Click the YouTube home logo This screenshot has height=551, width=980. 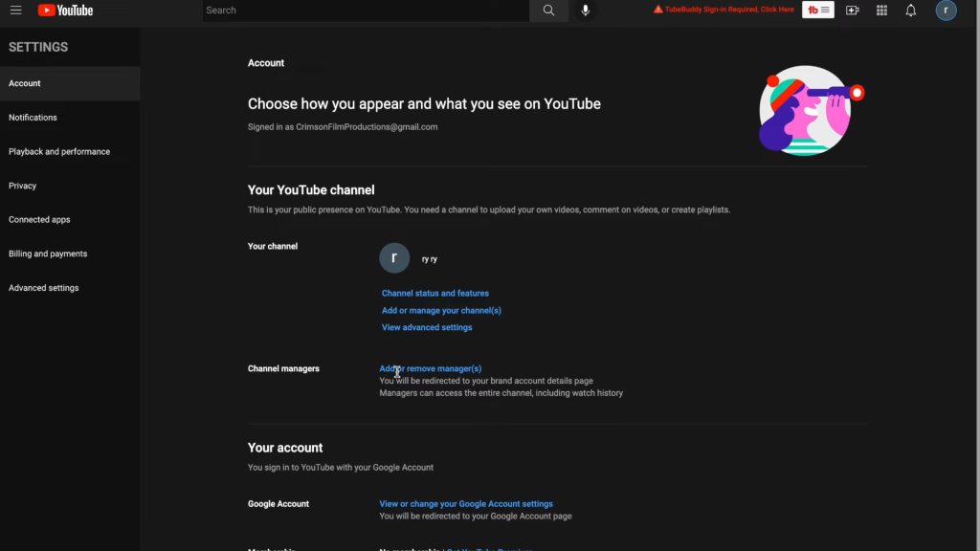pos(65,11)
